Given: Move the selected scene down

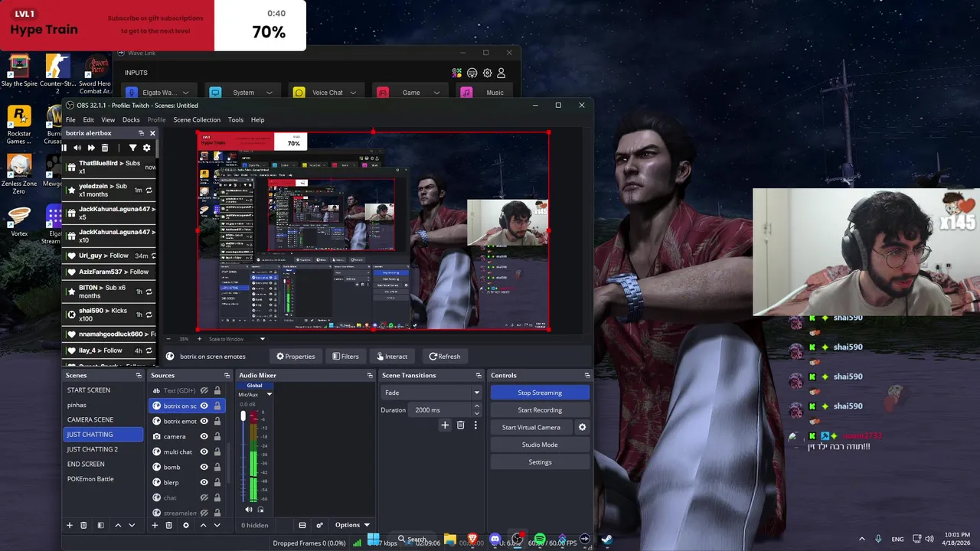Looking at the screenshot, I should pos(132,525).
